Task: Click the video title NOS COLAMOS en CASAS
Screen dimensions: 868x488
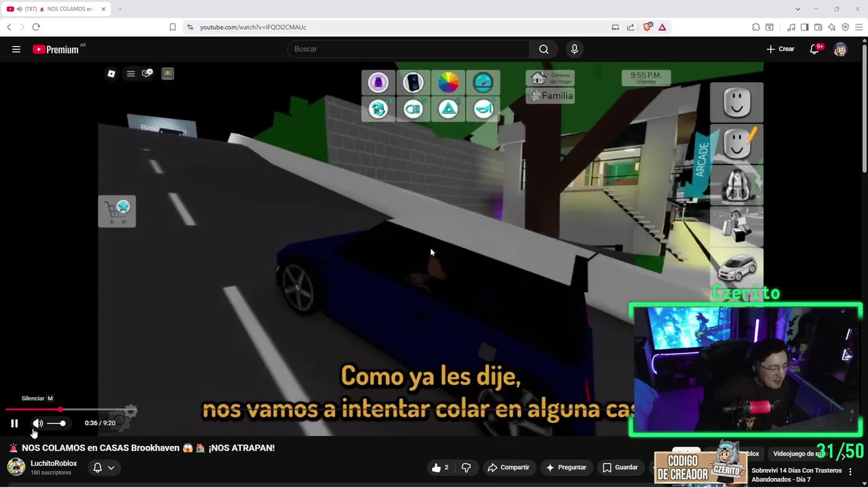Action: tap(148, 448)
